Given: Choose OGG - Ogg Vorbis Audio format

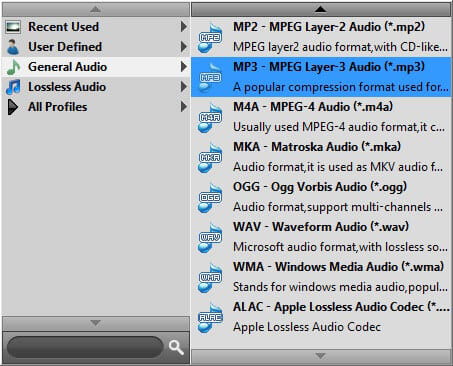Looking at the screenshot, I should click(x=321, y=197).
